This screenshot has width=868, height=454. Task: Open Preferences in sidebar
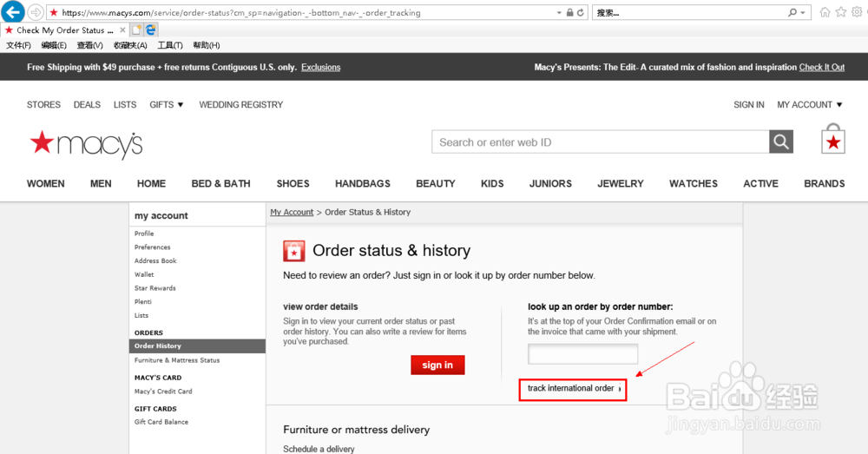[152, 247]
